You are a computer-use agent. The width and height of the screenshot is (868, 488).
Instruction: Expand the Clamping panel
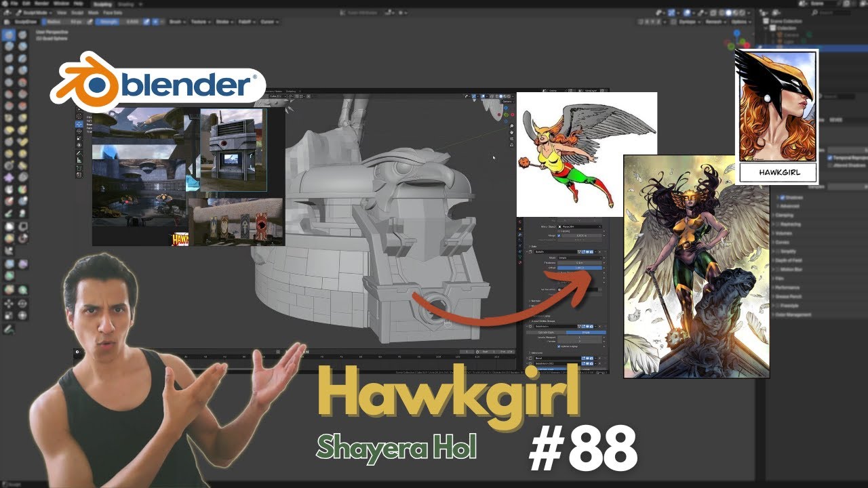point(785,215)
